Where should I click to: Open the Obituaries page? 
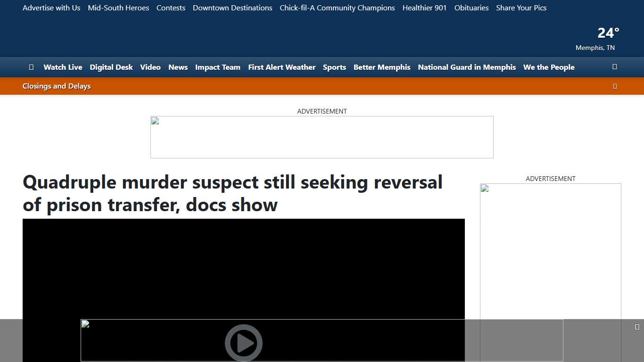pos(471,8)
